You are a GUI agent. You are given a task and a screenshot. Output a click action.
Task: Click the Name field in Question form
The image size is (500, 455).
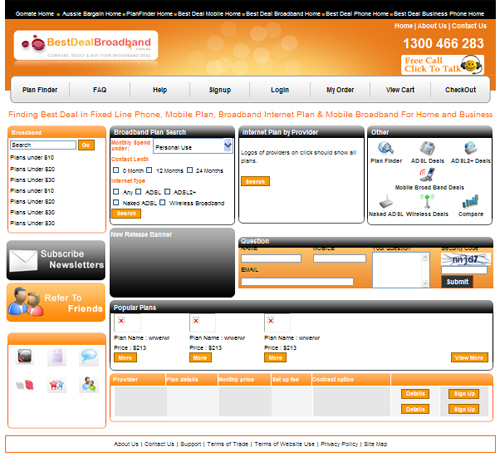click(x=271, y=258)
